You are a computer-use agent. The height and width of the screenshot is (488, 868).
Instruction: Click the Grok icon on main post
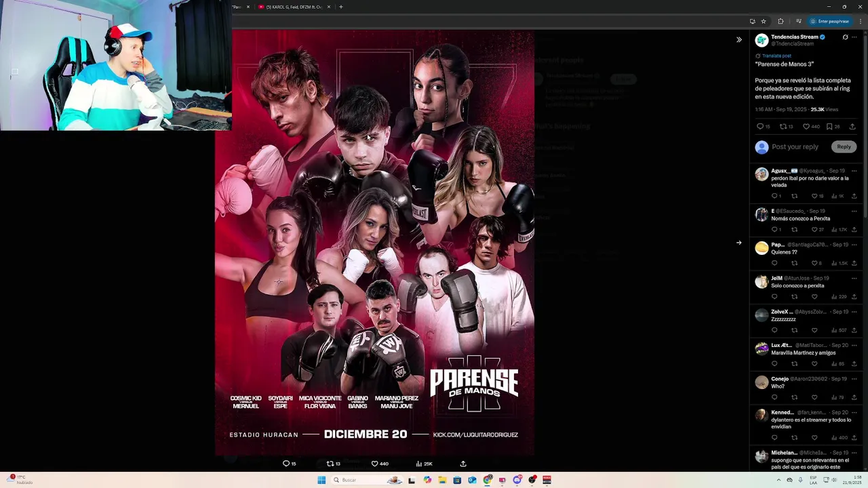845,37
